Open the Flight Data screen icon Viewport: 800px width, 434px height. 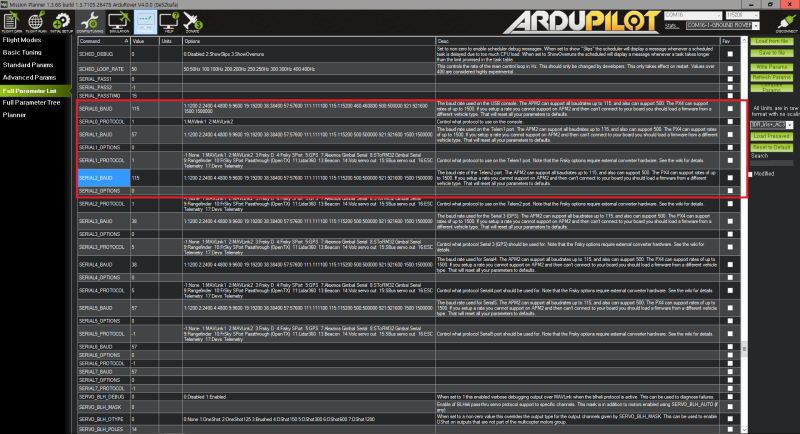(11, 22)
